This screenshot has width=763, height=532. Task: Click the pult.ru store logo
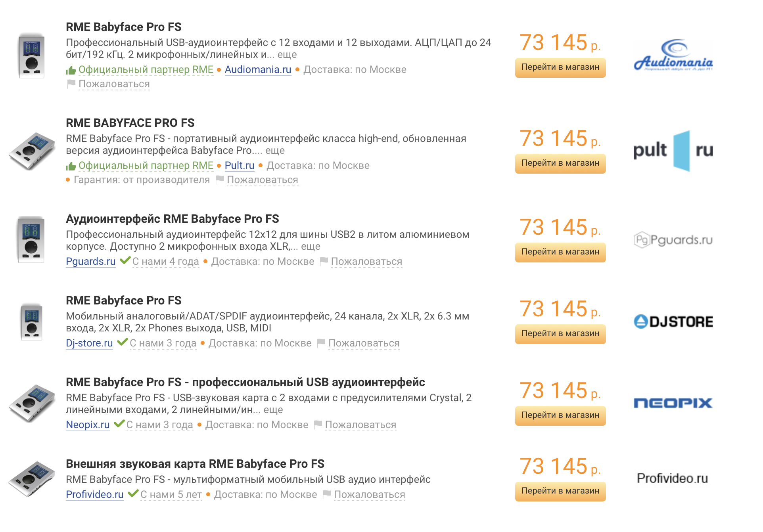(673, 151)
